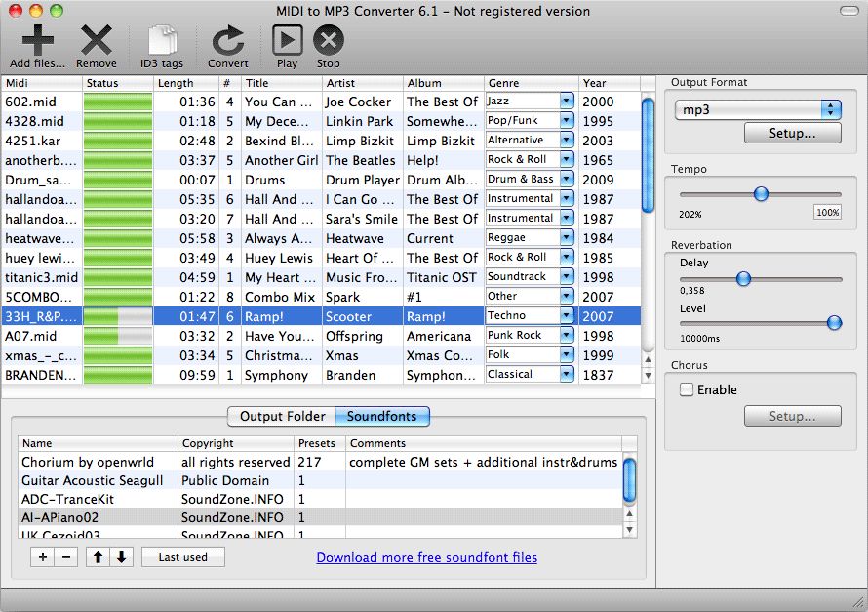Stop playback with the Stop icon
This screenshot has width=868, height=612.
coord(329,41)
